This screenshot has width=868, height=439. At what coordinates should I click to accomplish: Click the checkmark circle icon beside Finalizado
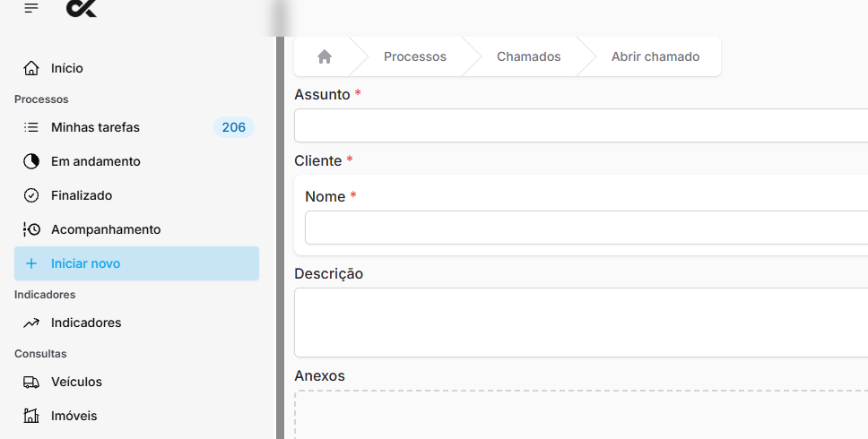[31, 195]
